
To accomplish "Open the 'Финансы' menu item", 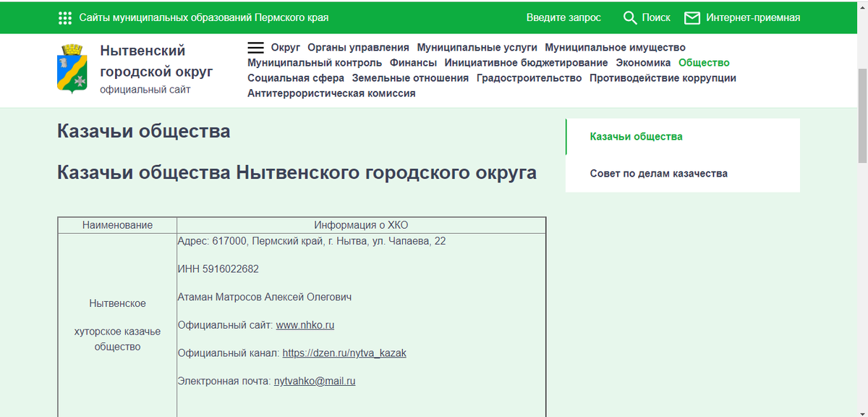I will click(x=413, y=63).
